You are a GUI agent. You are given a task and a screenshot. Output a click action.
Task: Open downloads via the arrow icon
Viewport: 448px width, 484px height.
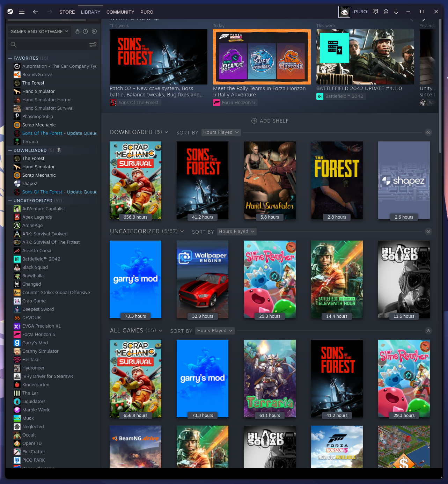pos(396,12)
